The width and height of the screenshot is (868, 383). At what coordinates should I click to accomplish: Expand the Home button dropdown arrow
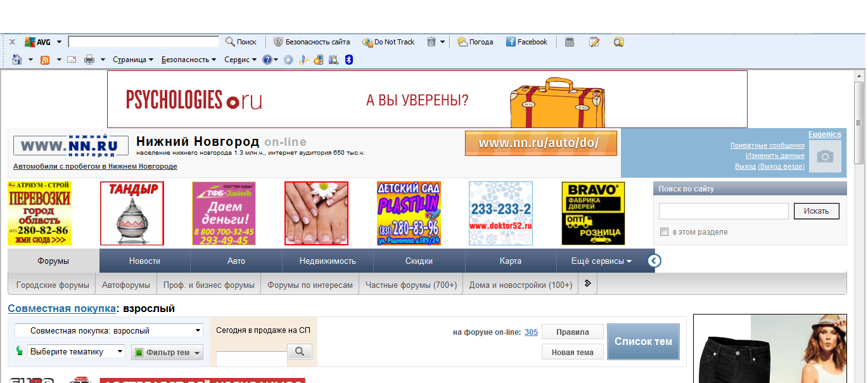30,60
